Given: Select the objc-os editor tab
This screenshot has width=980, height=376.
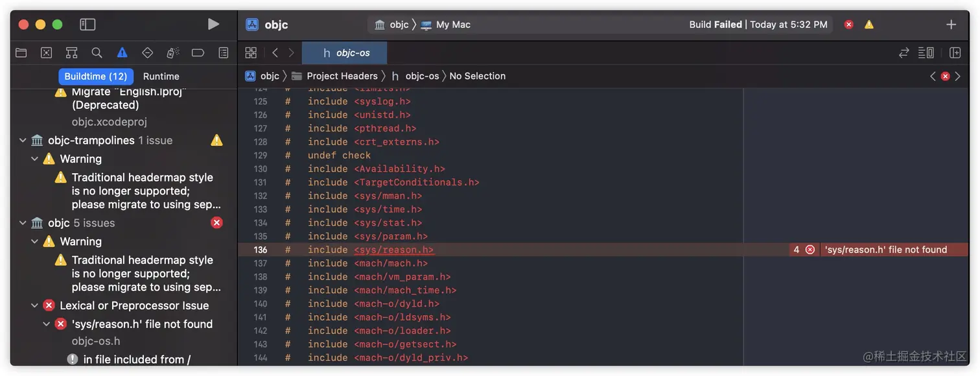Looking at the screenshot, I should click(x=346, y=53).
